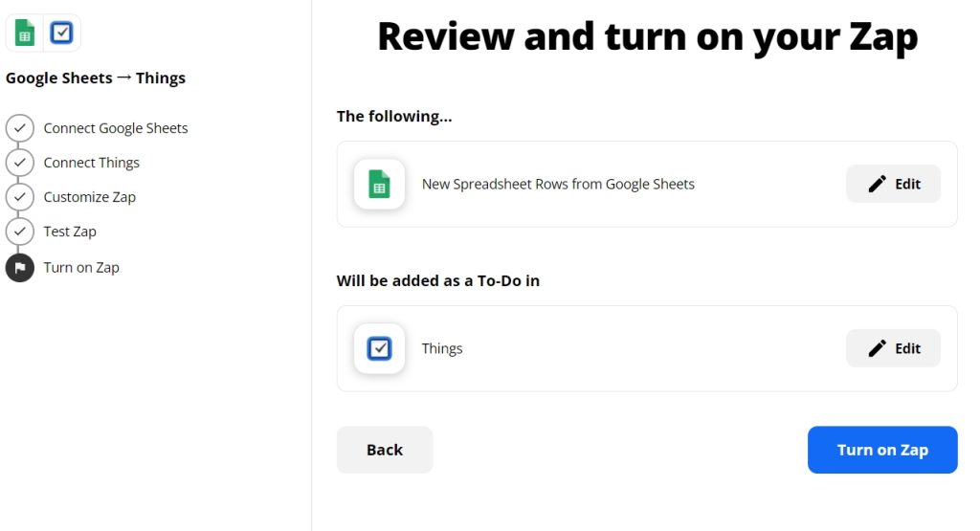Click the Turn on Zap flag icon
980x531 pixels.
[x=20, y=267]
